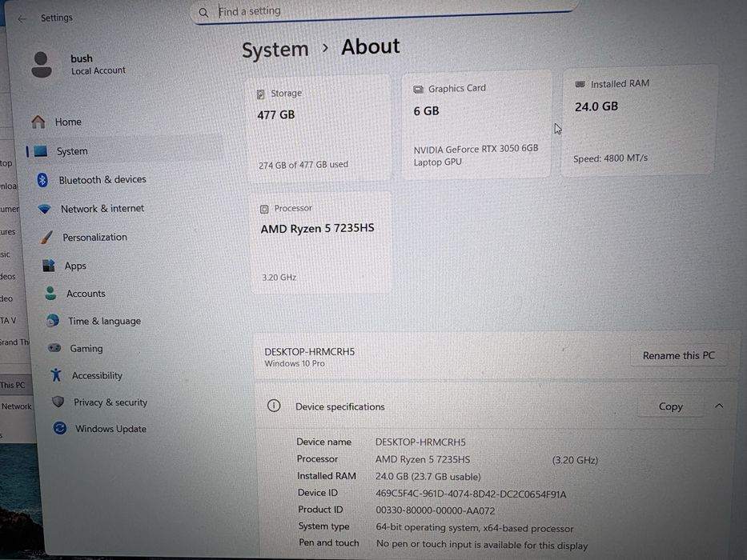Click System in the breadcrumb
This screenshot has height=560, width=747.
pos(275,50)
